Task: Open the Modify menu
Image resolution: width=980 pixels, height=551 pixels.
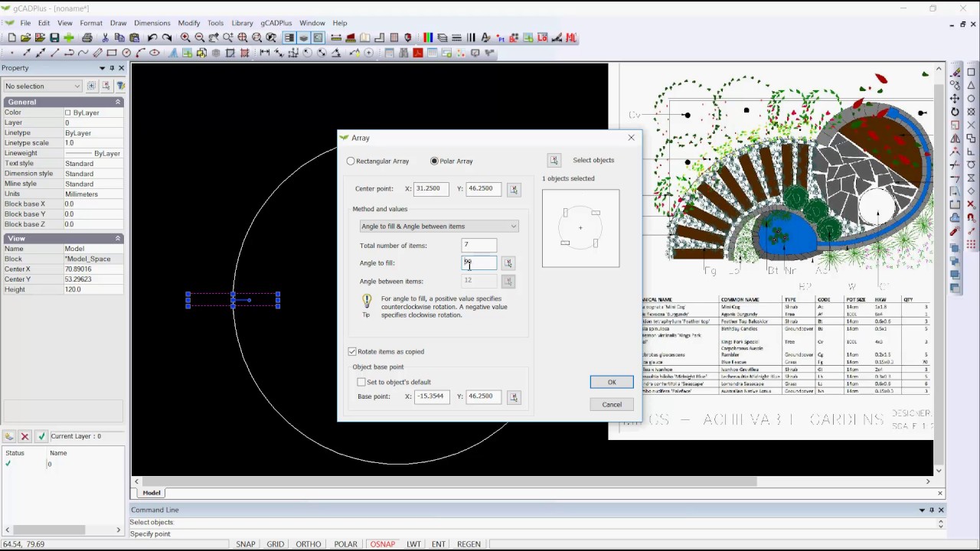Action: pos(188,23)
